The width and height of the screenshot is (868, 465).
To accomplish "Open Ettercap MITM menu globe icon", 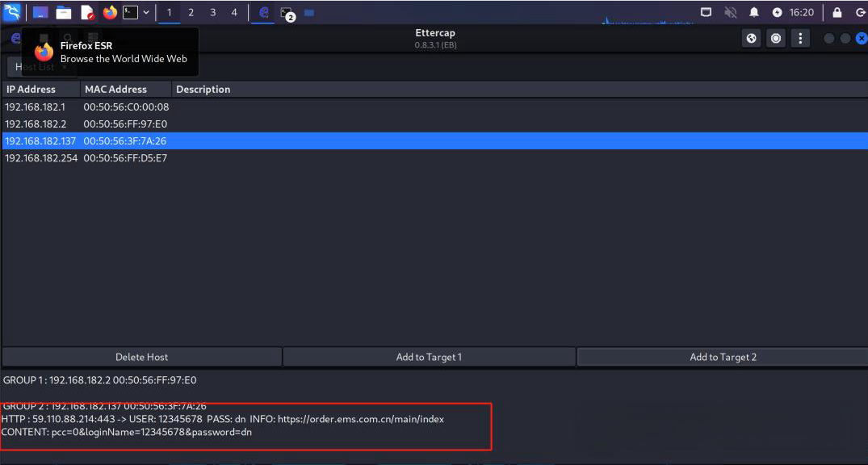I will click(751, 38).
